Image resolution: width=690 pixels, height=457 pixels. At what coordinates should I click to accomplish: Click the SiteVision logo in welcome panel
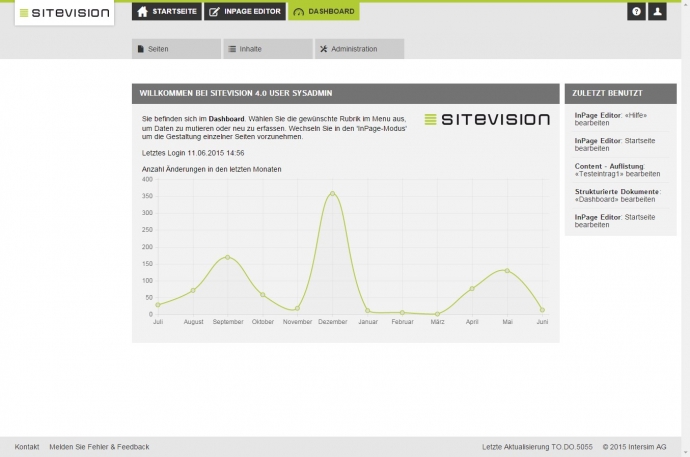[487, 120]
